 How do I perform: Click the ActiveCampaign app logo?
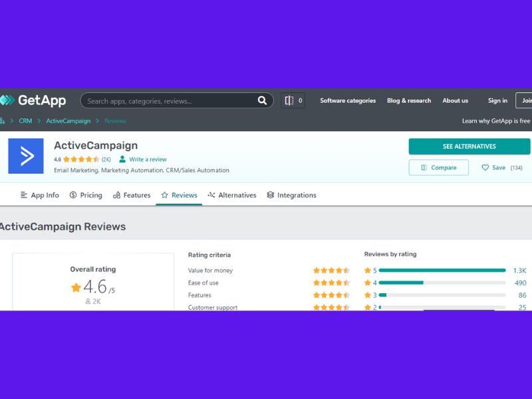(26, 156)
